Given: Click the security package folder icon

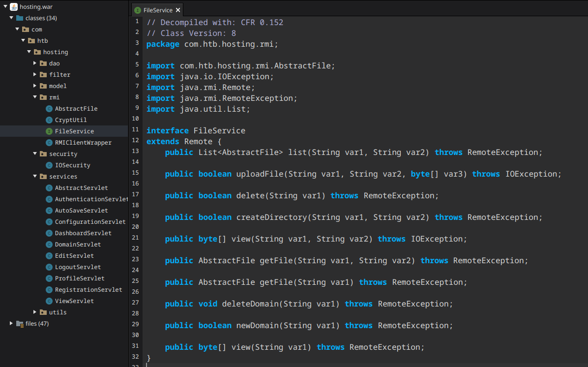Looking at the screenshot, I should point(43,154).
